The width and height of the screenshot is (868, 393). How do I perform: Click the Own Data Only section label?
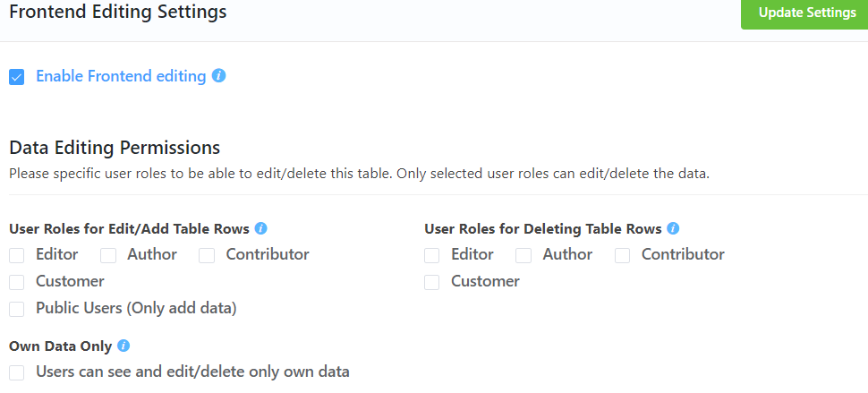(60, 346)
